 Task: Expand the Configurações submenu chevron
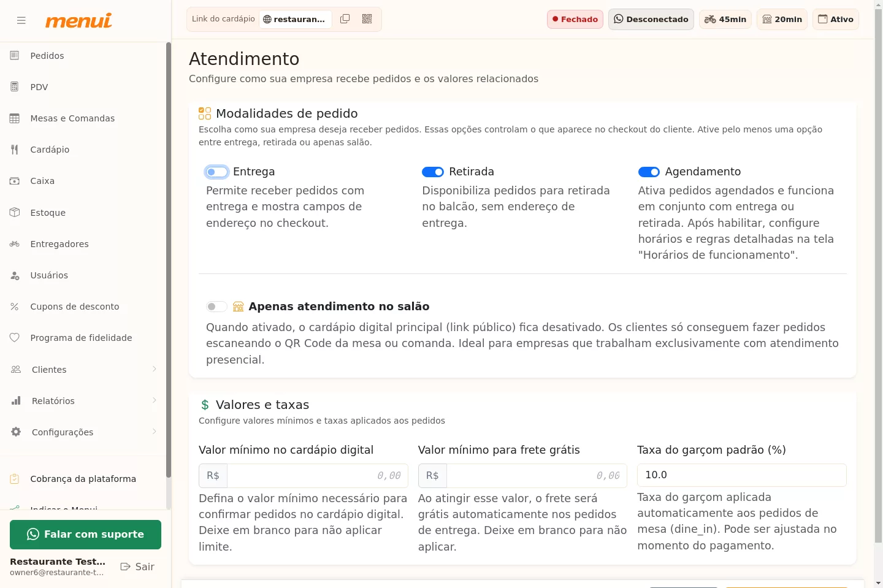pyautogui.click(x=155, y=432)
